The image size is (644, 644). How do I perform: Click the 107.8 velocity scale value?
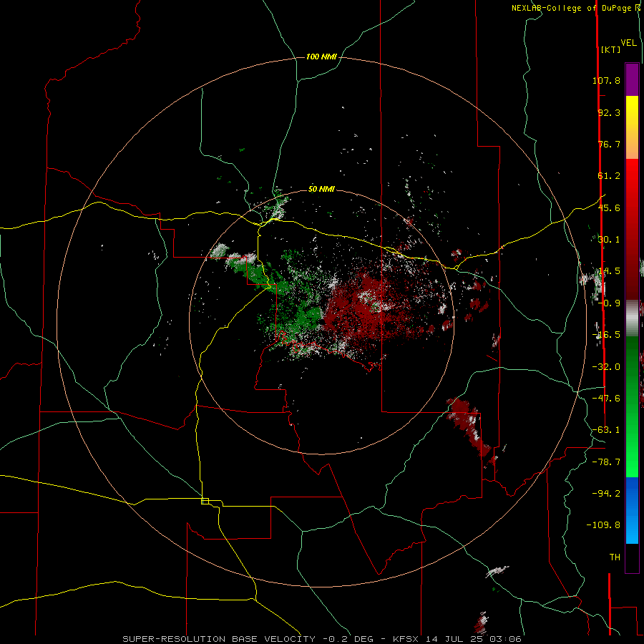[606, 80]
